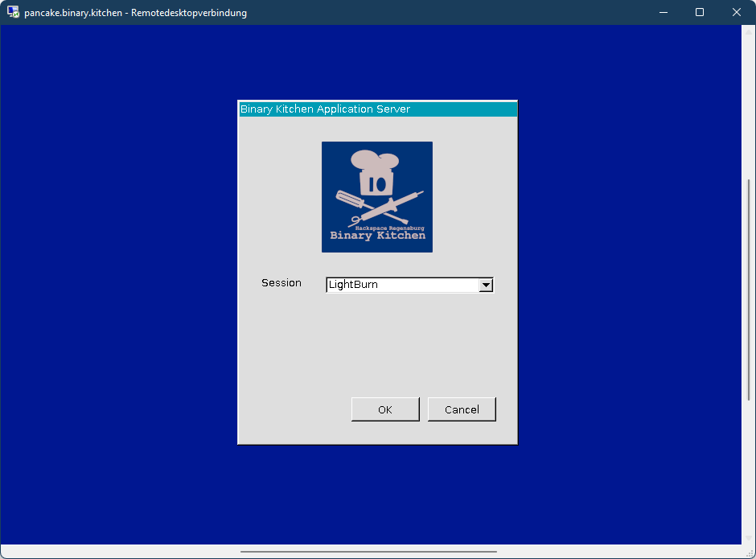Screen dimensions: 756x559
Task: Click the 'Binary Kitchen Application Server' title bar
Action: [378, 109]
